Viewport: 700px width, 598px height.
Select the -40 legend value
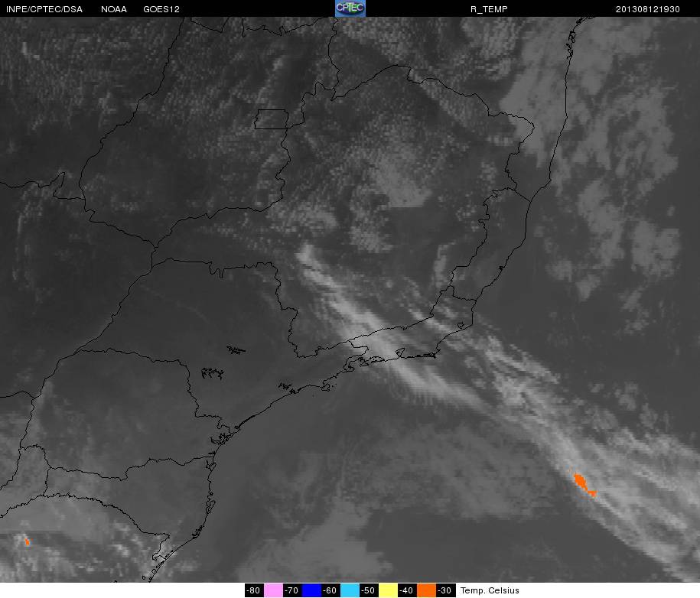click(407, 590)
